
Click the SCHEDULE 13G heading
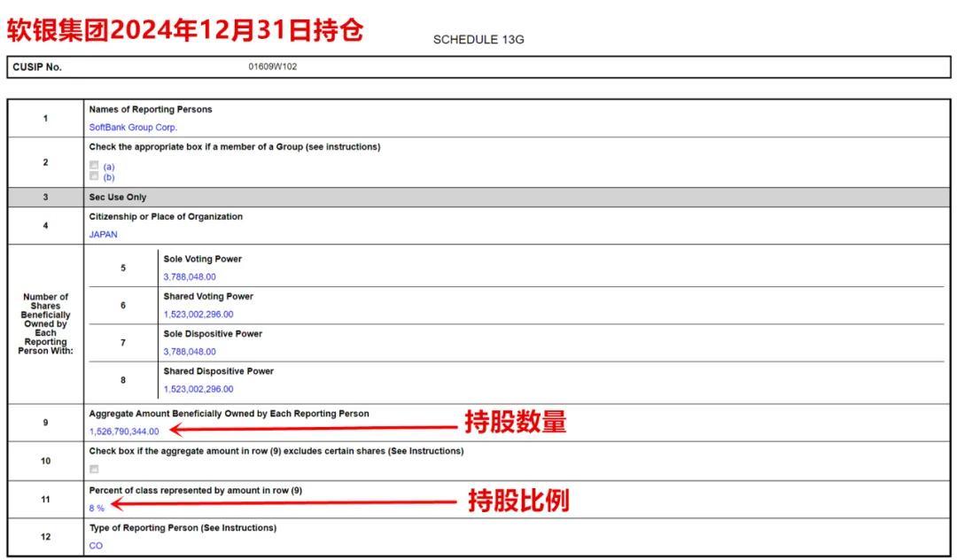[x=478, y=40]
